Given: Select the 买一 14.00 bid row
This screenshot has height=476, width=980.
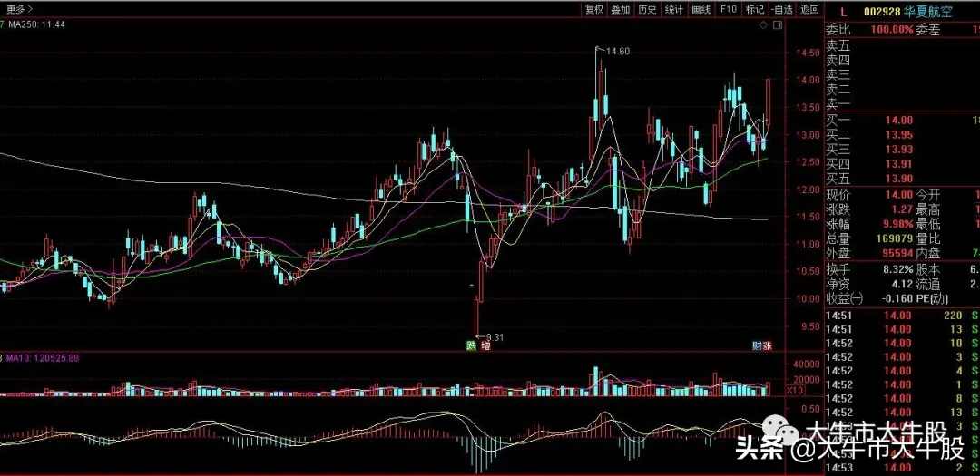Looking at the screenshot, I should tap(903, 121).
